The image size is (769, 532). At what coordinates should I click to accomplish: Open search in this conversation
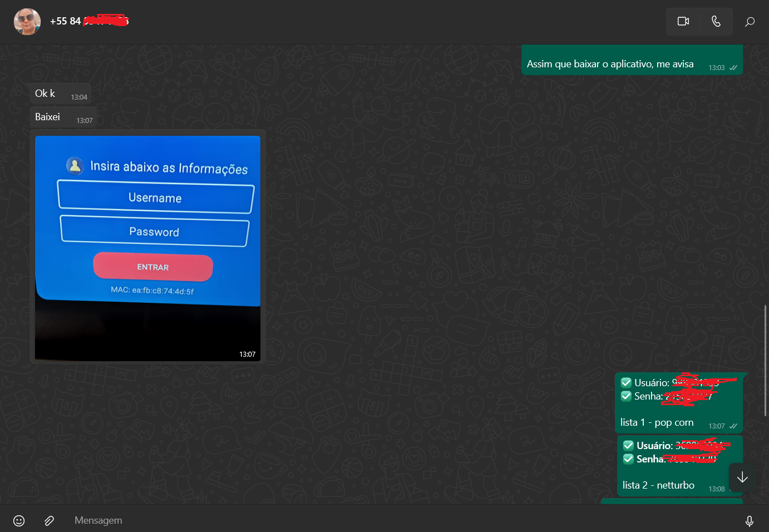(x=750, y=22)
